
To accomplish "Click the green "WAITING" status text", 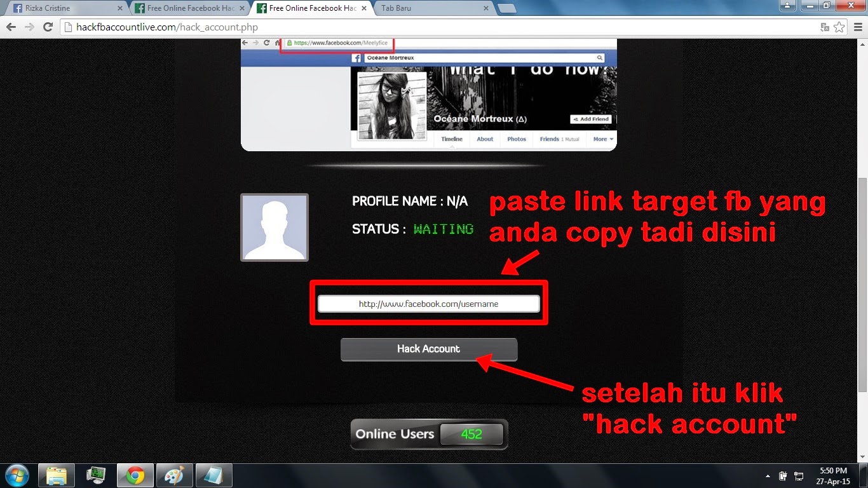I will click(x=444, y=229).
